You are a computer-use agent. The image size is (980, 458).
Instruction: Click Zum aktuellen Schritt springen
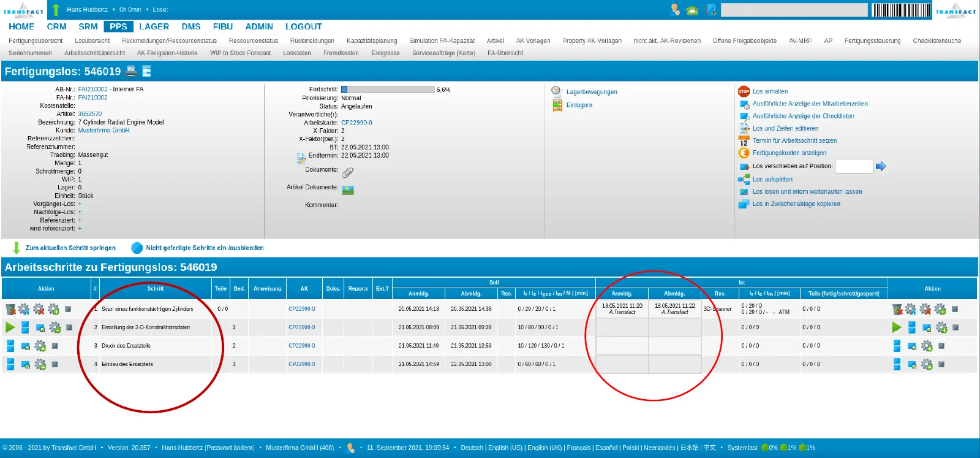pos(70,248)
